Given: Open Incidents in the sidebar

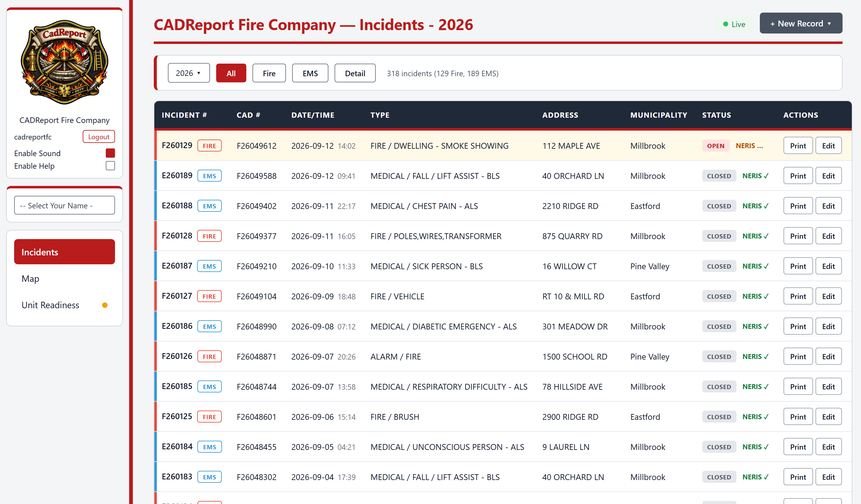Looking at the screenshot, I should click(x=64, y=252).
